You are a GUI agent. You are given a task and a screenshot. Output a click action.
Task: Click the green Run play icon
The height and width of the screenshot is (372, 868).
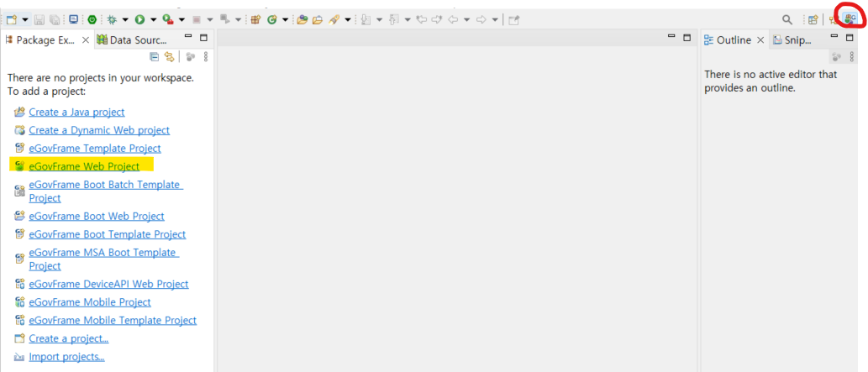pyautogui.click(x=139, y=19)
